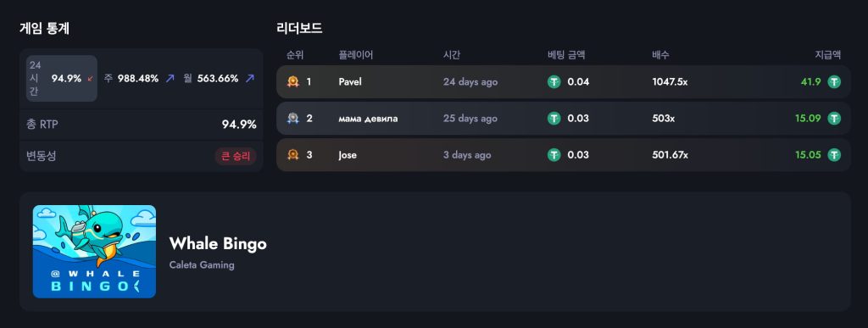Click the gold medal icon for rank 1
This screenshot has width=868, height=328.
(x=292, y=82)
